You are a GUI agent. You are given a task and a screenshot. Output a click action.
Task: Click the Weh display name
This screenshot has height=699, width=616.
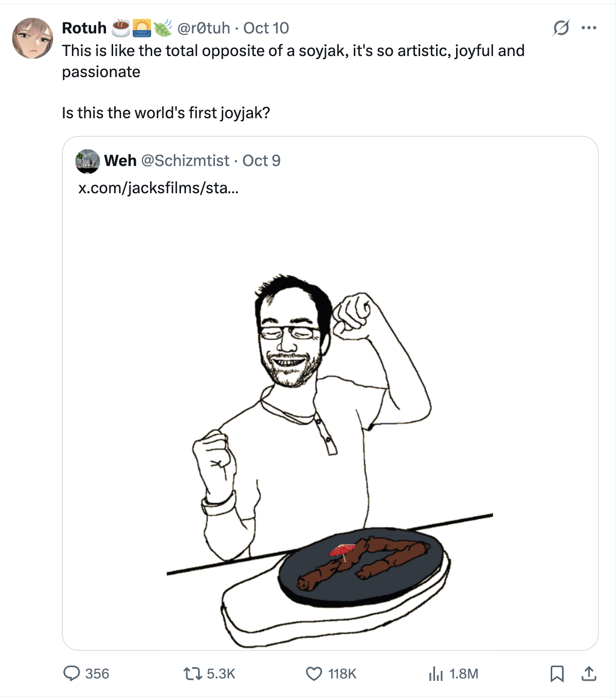pyautogui.click(x=120, y=161)
